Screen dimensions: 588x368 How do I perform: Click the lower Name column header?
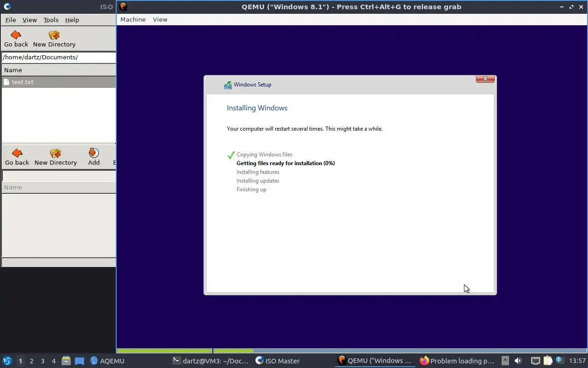point(59,187)
